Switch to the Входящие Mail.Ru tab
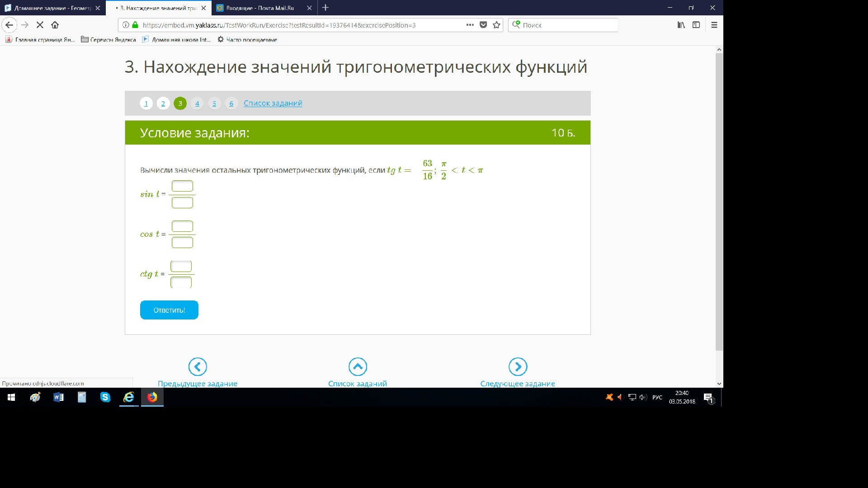 (x=260, y=8)
